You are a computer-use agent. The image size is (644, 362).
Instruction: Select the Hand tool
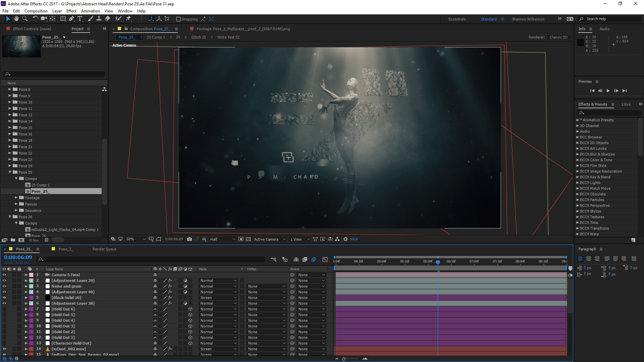[16, 19]
